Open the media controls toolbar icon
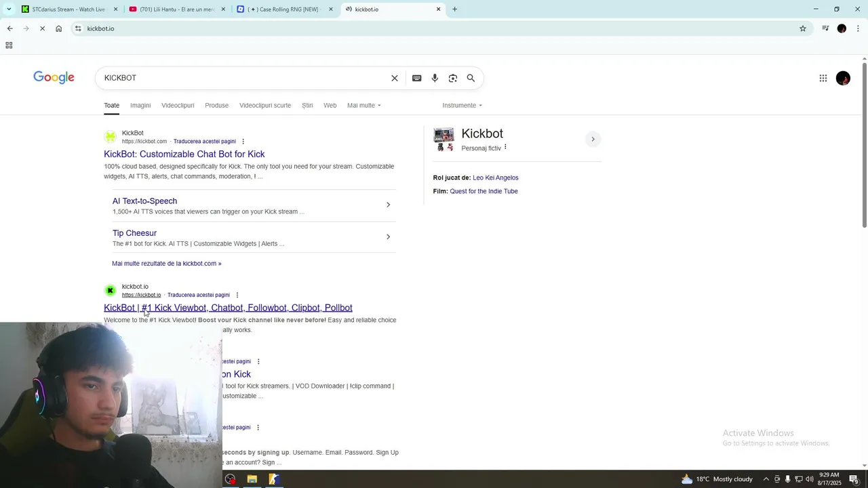This screenshot has width=868, height=488. click(825, 28)
